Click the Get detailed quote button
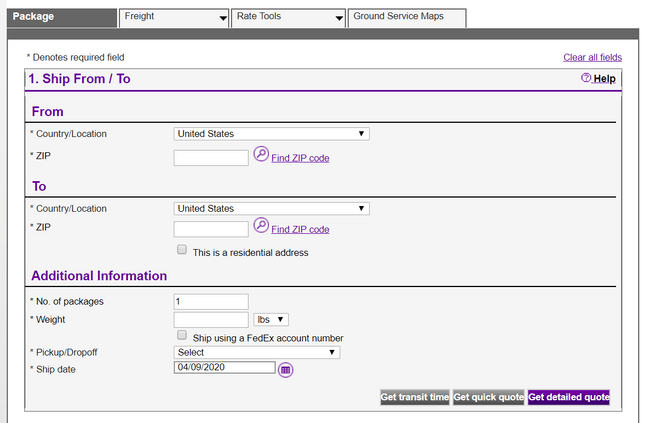 (568, 397)
